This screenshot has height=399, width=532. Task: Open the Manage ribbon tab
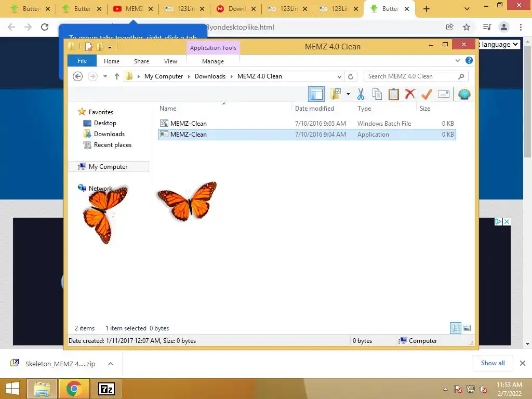coord(213,61)
